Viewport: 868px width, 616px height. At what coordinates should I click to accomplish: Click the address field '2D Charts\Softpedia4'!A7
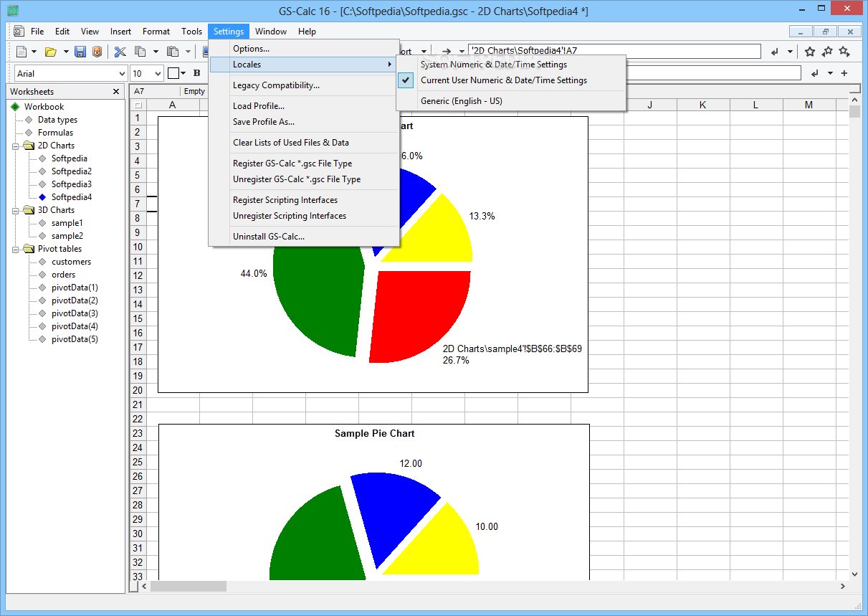[x=614, y=52]
